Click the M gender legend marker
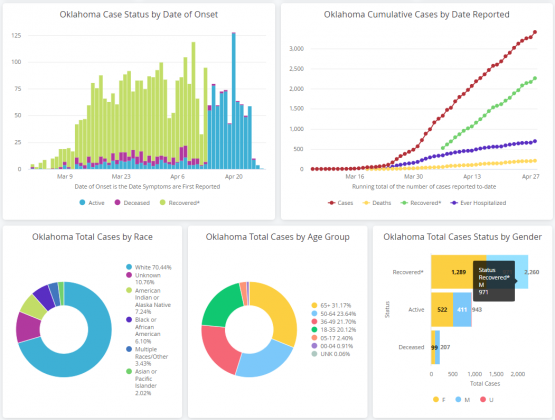This screenshot has width=555, height=420. [x=458, y=399]
